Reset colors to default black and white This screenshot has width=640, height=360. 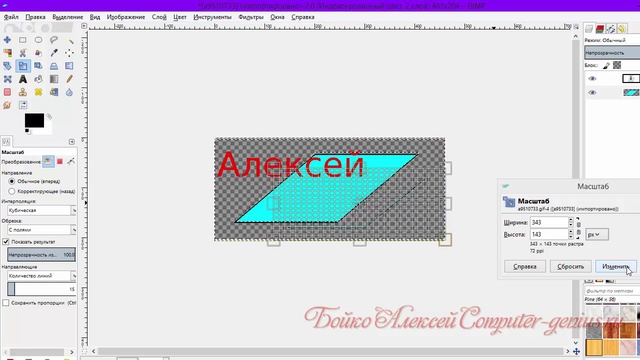coord(27,131)
